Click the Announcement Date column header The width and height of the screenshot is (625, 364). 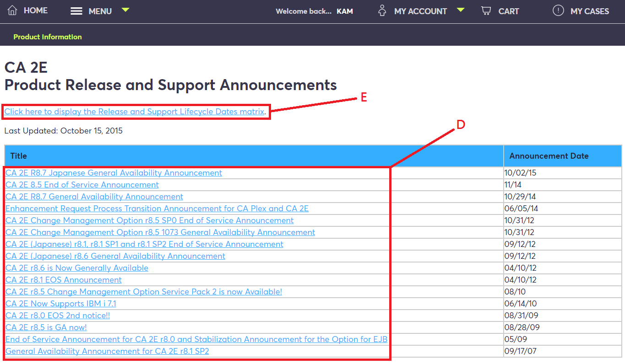pos(563,156)
